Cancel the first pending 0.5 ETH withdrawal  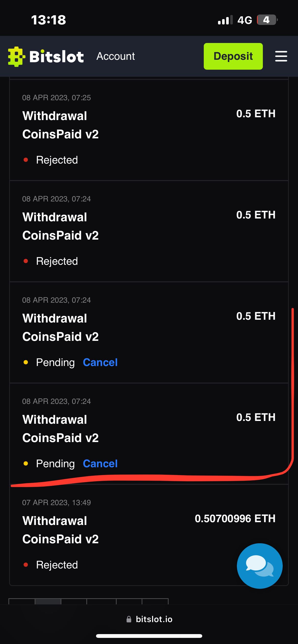tap(100, 362)
